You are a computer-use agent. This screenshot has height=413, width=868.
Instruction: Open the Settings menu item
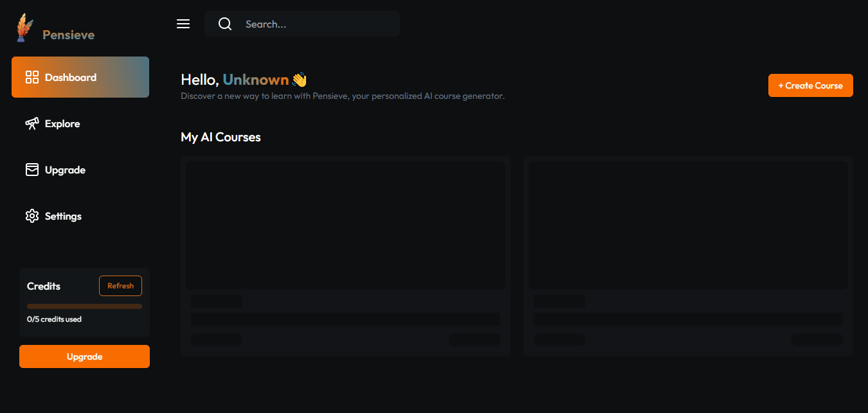coord(80,216)
